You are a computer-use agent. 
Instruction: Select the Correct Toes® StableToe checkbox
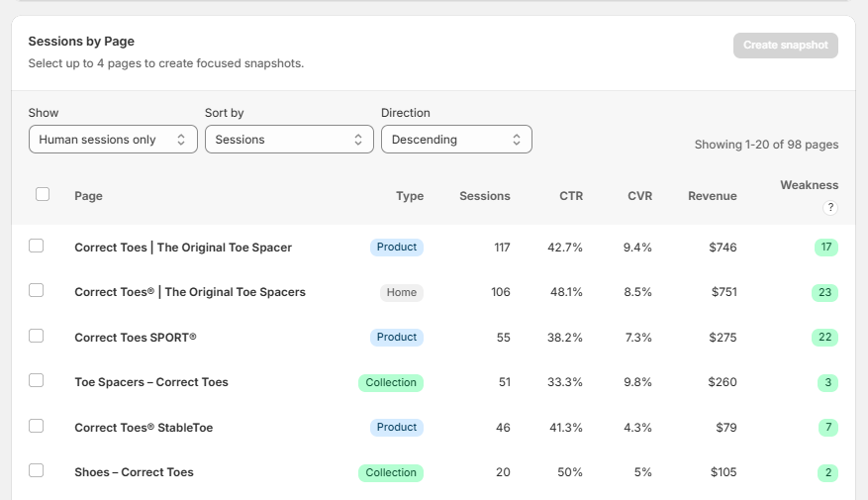pyautogui.click(x=36, y=427)
